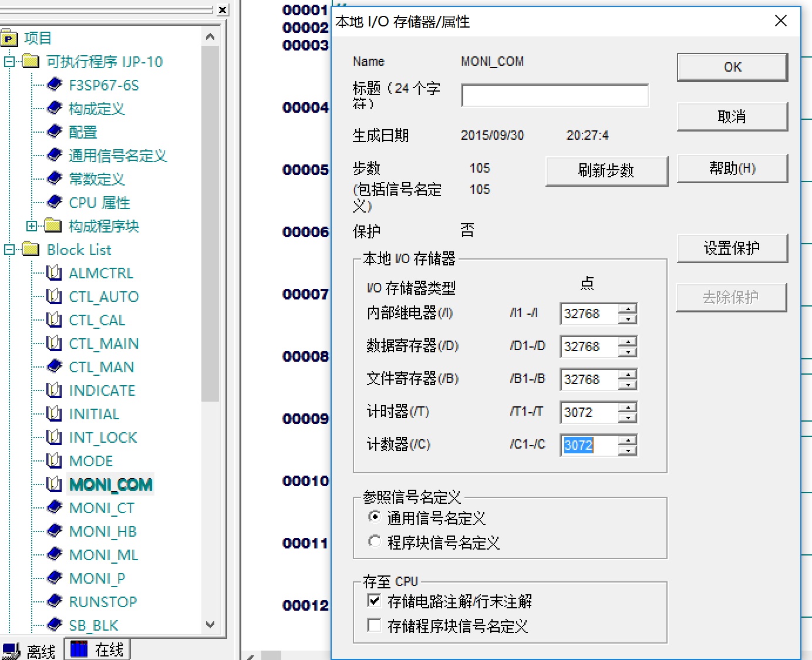Select 程序块信号名定义 radio option
The width and height of the screenshot is (812, 660).
coord(375,541)
